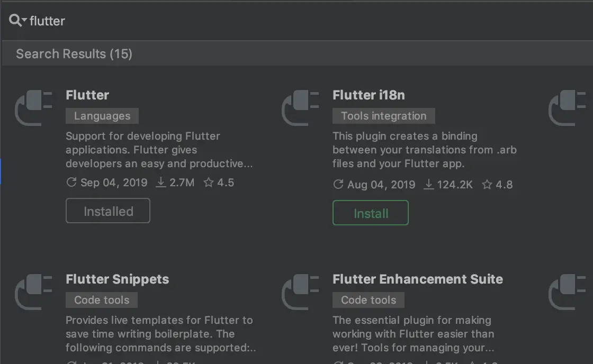593x364 pixels.
Task: Click the download count icon for Flutter i18n
Action: click(428, 185)
